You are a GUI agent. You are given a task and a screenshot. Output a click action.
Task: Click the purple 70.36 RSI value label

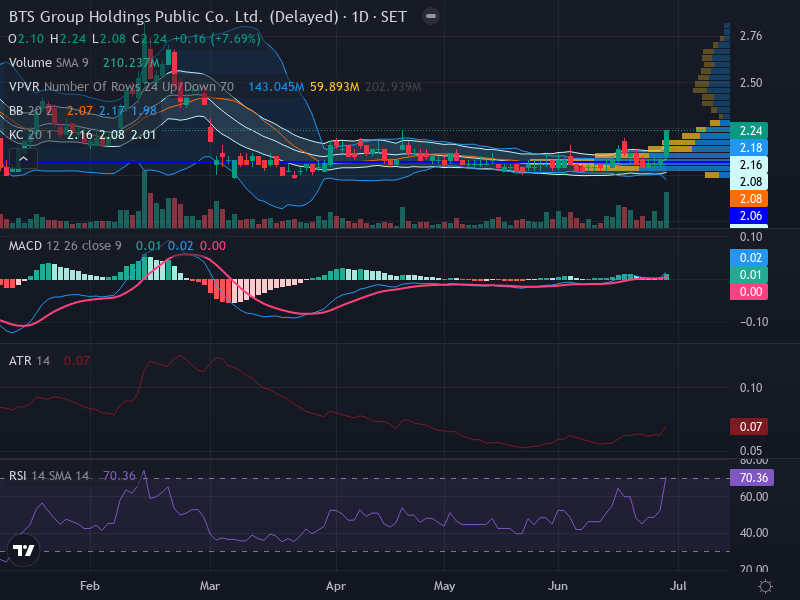(752, 478)
